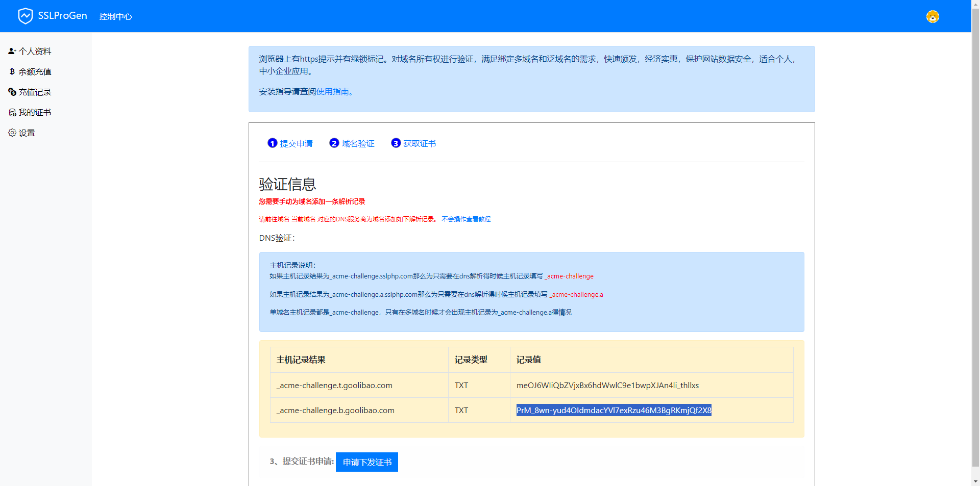Click the step 3 numbered circle
This screenshot has width=980, height=486.
click(396, 143)
